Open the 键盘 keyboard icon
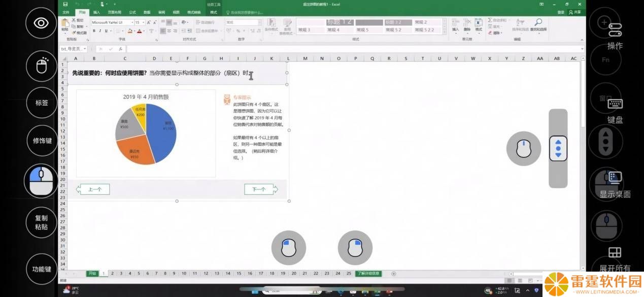The image size is (644, 297). 615,104
